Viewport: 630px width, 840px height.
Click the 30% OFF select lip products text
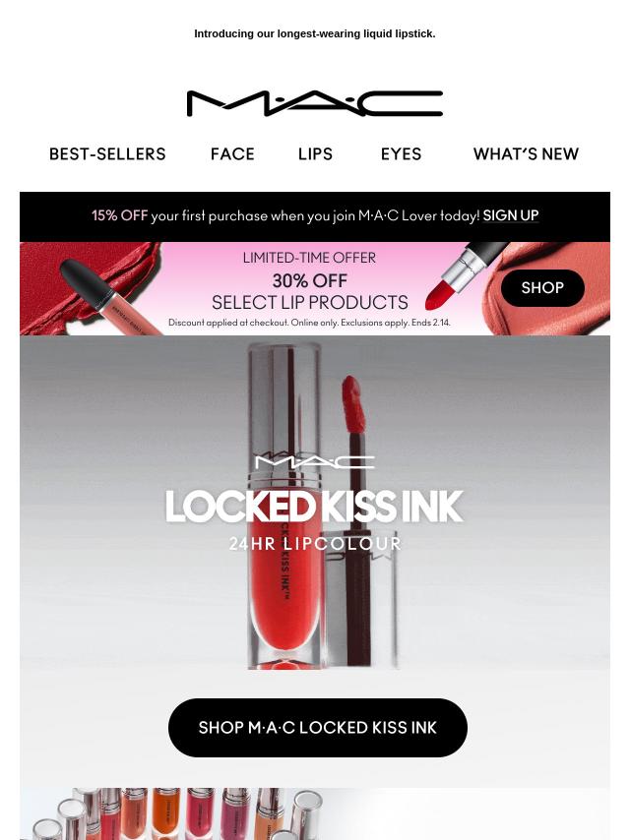(310, 291)
